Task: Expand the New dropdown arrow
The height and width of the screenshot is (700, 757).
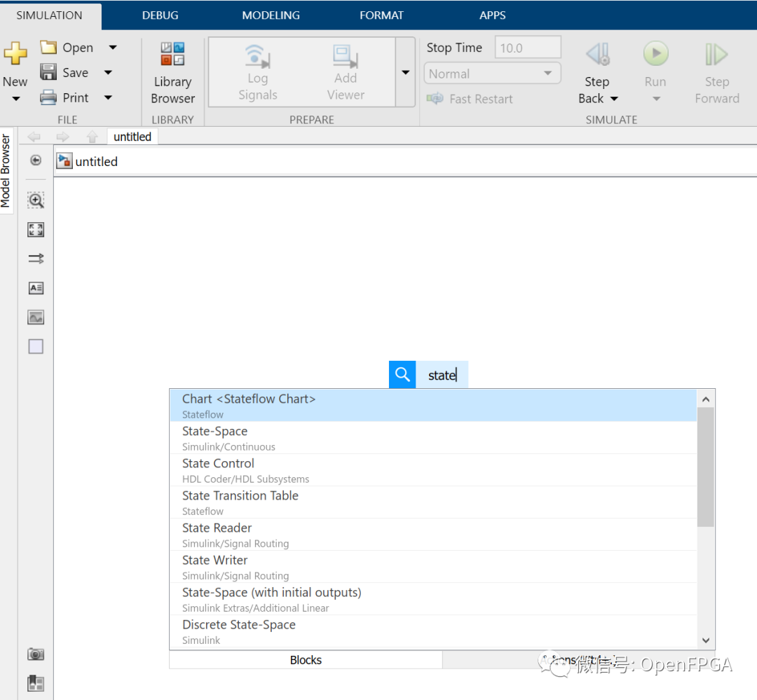Action: (16, 99)
